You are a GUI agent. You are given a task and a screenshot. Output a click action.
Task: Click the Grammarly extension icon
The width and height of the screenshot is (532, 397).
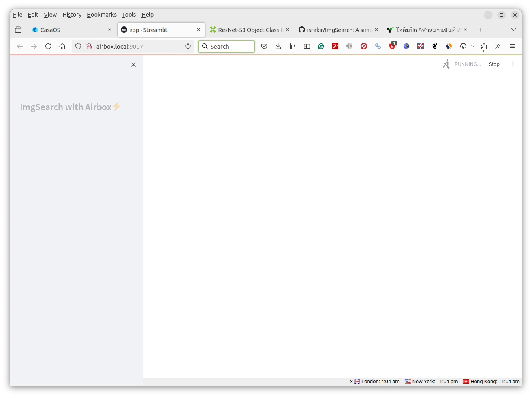(321, 46)
